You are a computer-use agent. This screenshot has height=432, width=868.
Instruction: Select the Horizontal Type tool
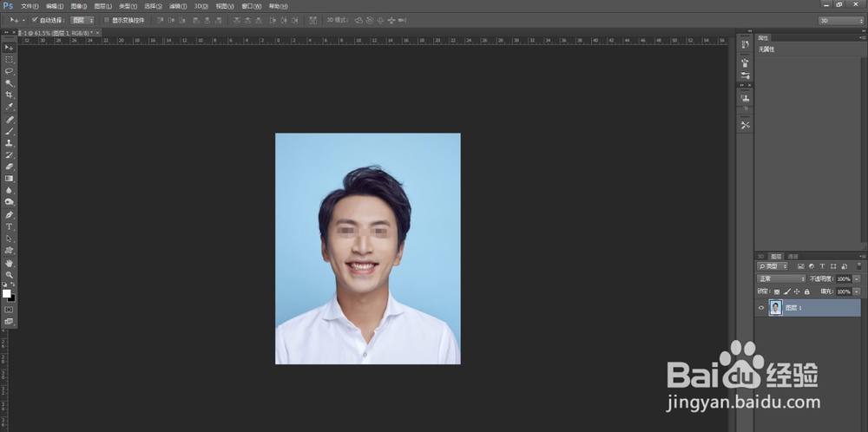[10, 226]
